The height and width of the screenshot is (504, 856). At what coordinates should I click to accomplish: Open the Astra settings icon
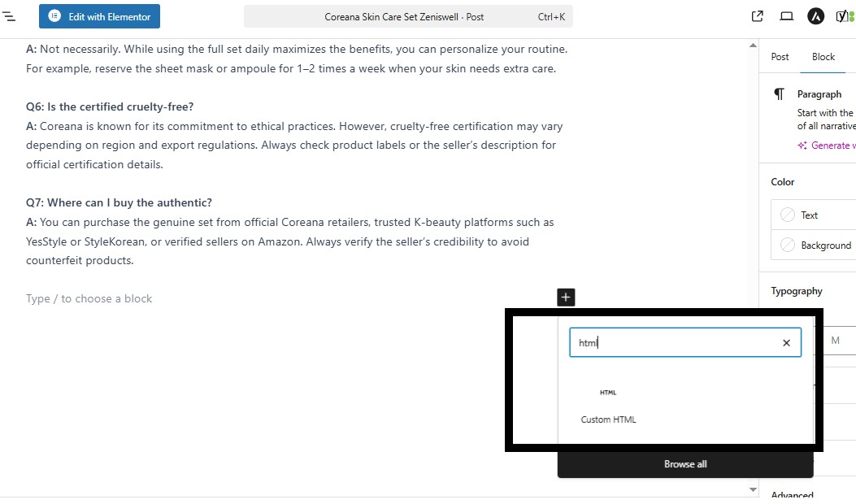[x=815, y=16]
